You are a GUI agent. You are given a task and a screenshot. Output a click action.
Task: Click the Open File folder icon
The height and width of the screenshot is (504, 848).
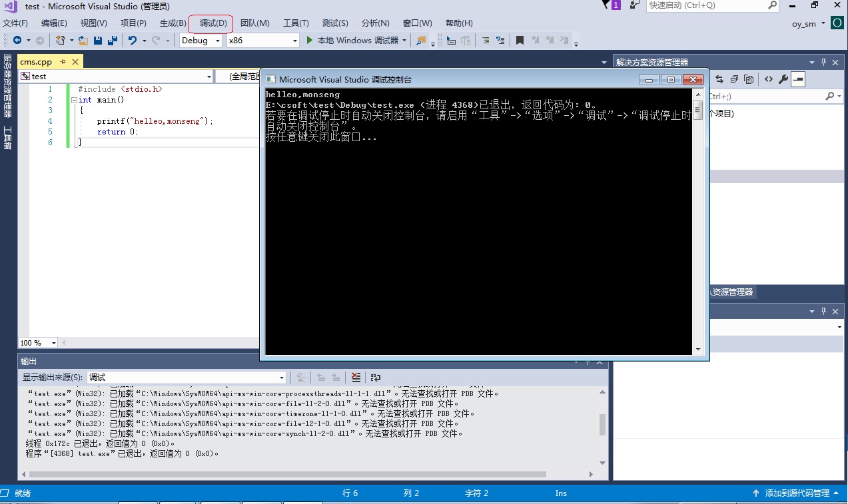click(x=83, y=41)
